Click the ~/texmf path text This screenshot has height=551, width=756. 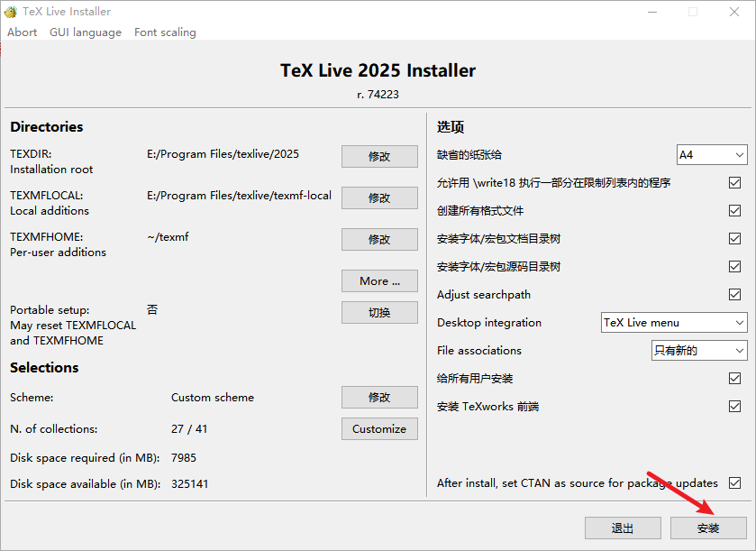click(x=168, y=237)
